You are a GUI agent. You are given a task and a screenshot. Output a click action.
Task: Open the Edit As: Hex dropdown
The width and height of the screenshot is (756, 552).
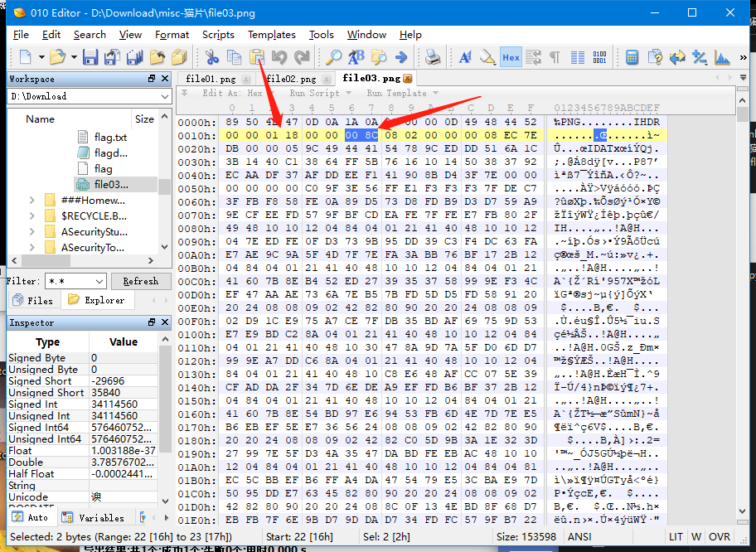coord(238,93)
